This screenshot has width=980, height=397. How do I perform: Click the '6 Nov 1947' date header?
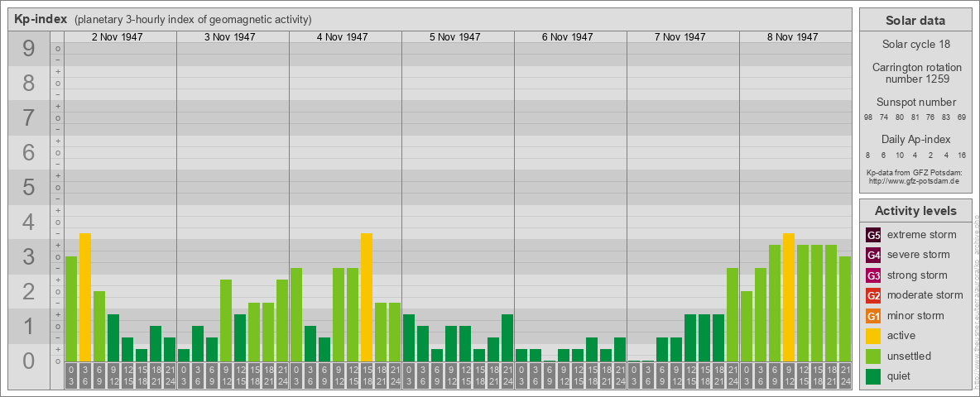pos(567,37)
